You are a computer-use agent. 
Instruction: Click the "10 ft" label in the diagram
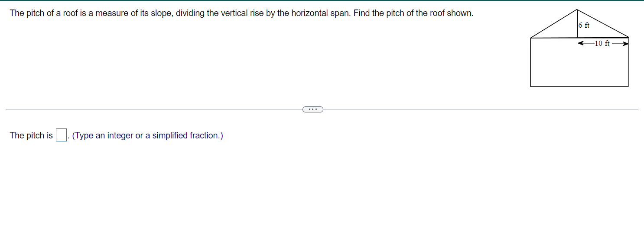point(602,43)
